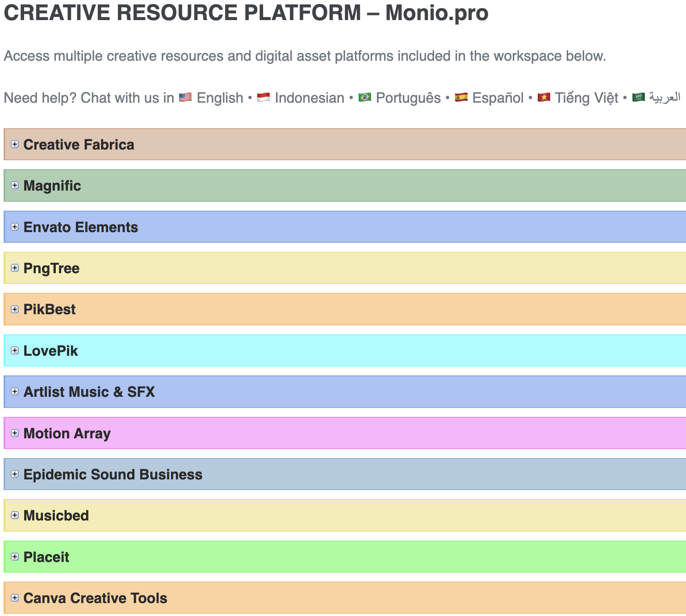Click the Monio.pro page heading
This screenshot has width=686, height=616.
246,12
